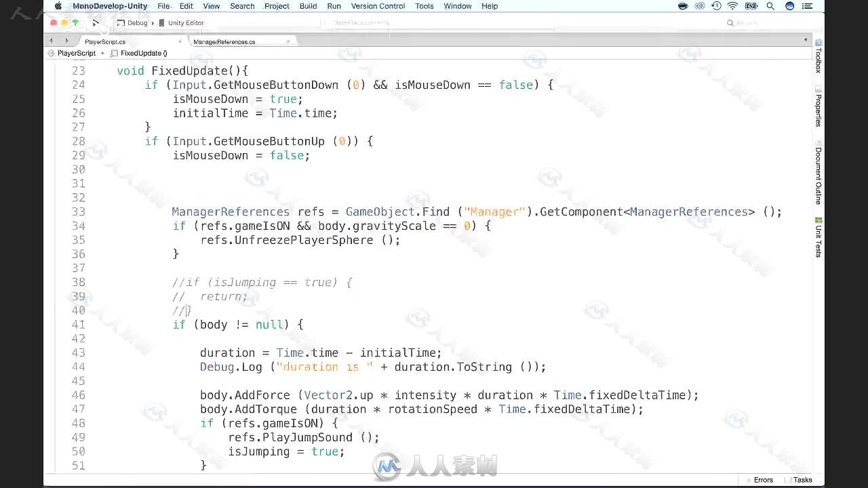Screen dimensions: 868x488
Task: Open the Version Control menu
Action: click(378, 6)
